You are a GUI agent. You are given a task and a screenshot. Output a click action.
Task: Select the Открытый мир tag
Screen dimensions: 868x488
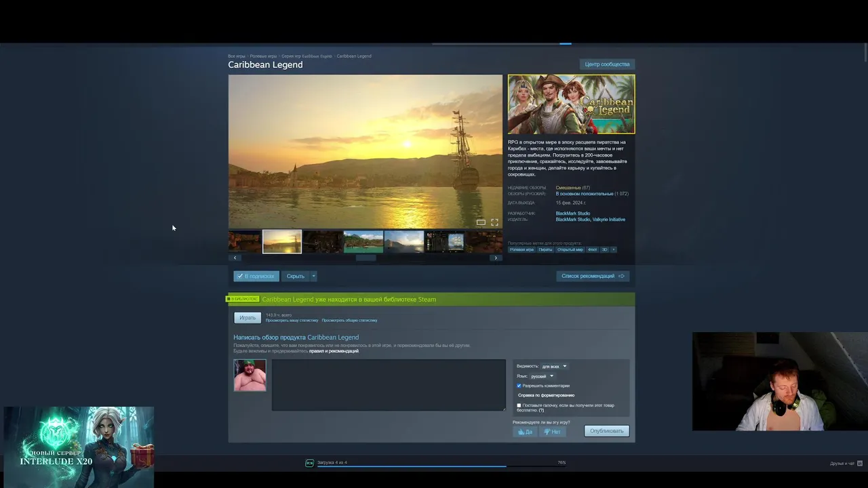[570, 249]
